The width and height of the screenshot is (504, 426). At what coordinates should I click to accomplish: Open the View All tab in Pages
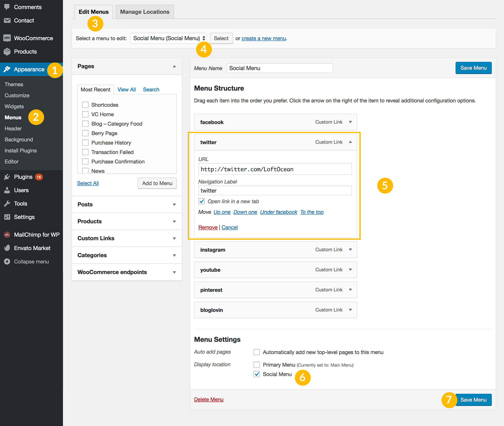click(127, 89)
